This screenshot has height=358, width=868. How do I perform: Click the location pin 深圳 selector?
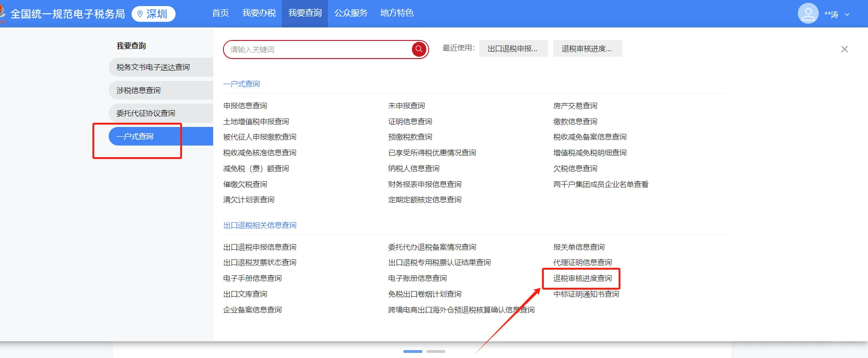(153, 14)
